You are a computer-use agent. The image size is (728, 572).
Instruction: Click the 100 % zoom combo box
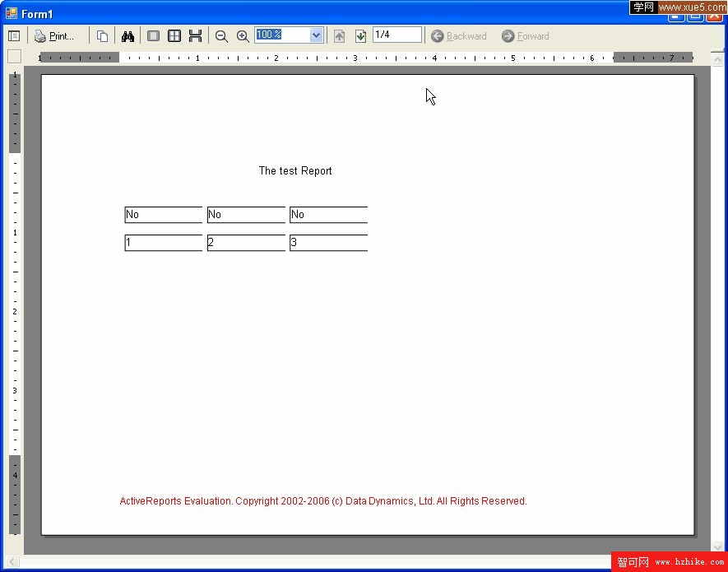289,35
